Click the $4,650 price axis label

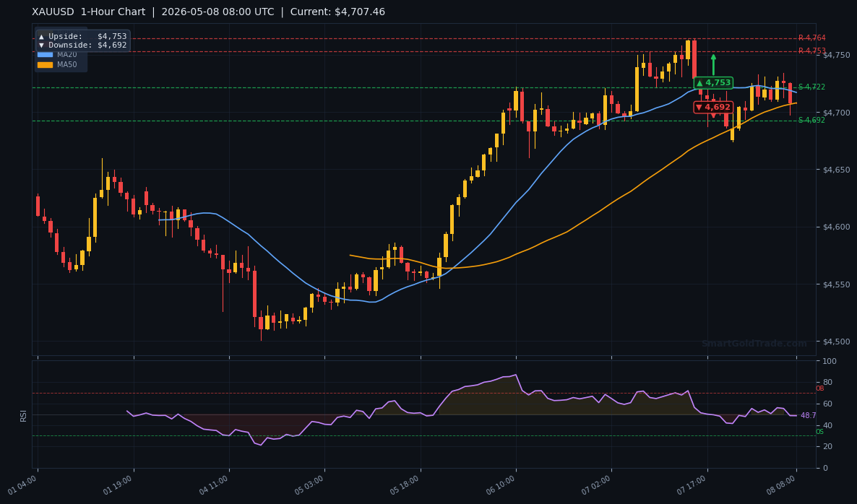pyautogui.click(x=836, y=170)
